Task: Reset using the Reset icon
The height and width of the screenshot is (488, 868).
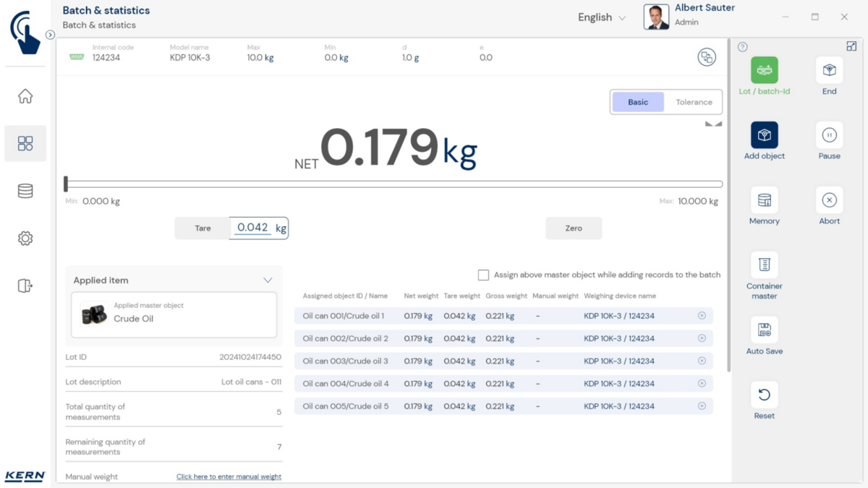Action: point(764,395)
